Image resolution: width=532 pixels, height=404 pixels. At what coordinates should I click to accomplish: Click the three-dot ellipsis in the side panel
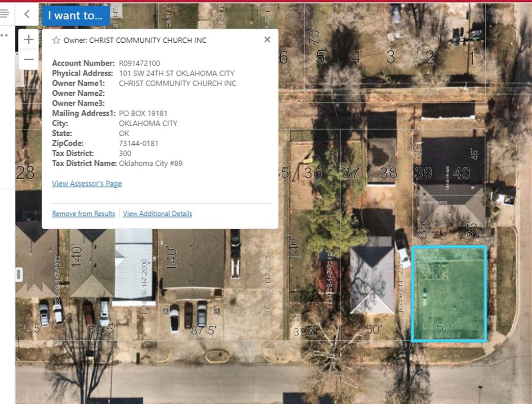pos(4,35)
